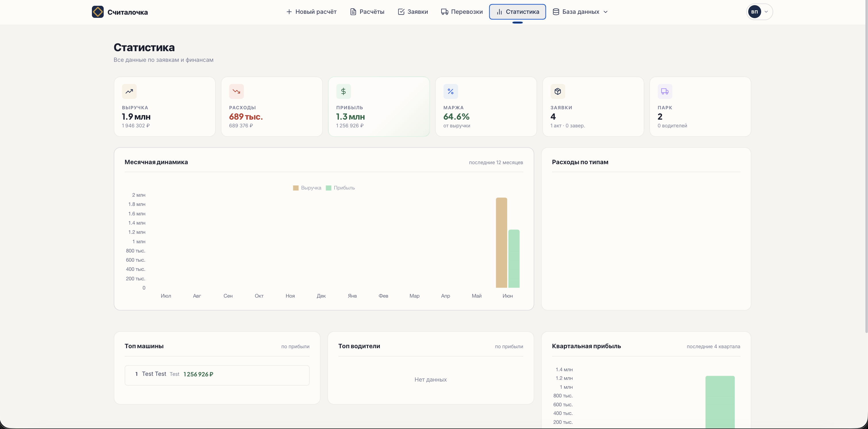Click the 64.6% margin value

coord(456,117)
